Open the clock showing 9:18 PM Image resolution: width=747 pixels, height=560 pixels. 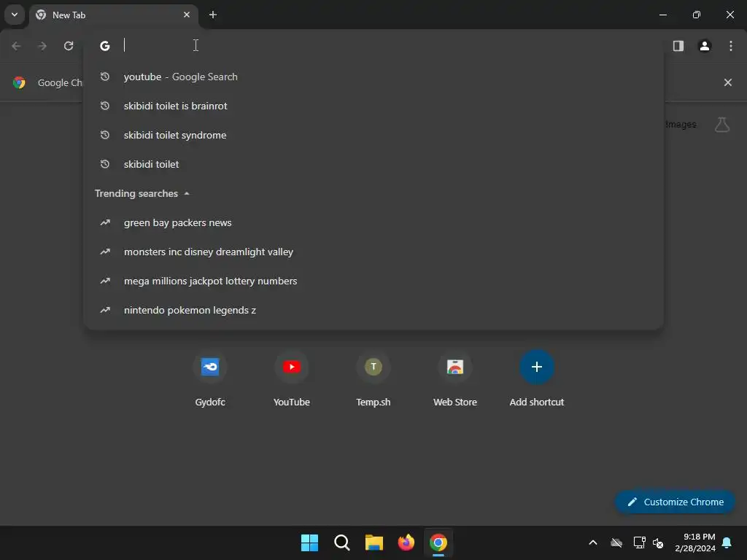pos(695,542)
